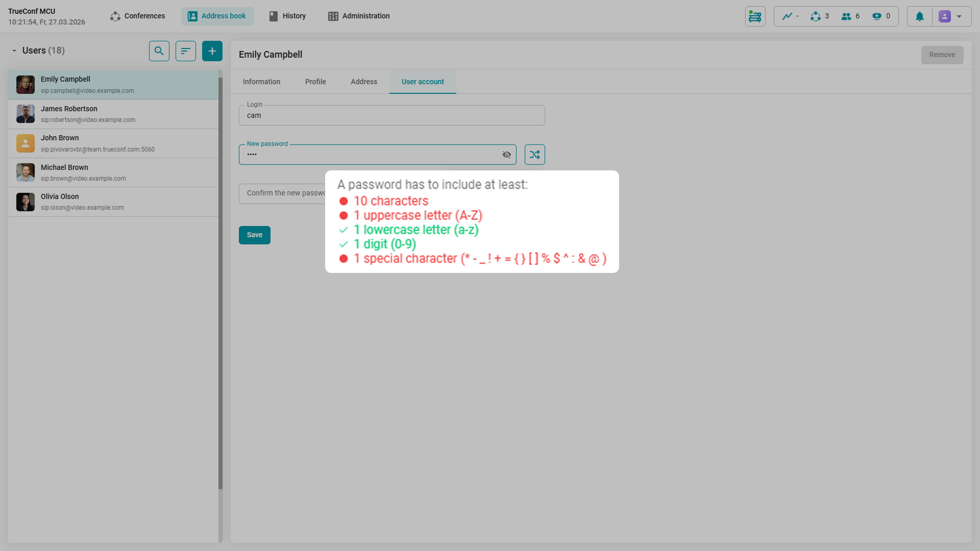
Task: Open the user list sort icon
Action: (186, 51)
